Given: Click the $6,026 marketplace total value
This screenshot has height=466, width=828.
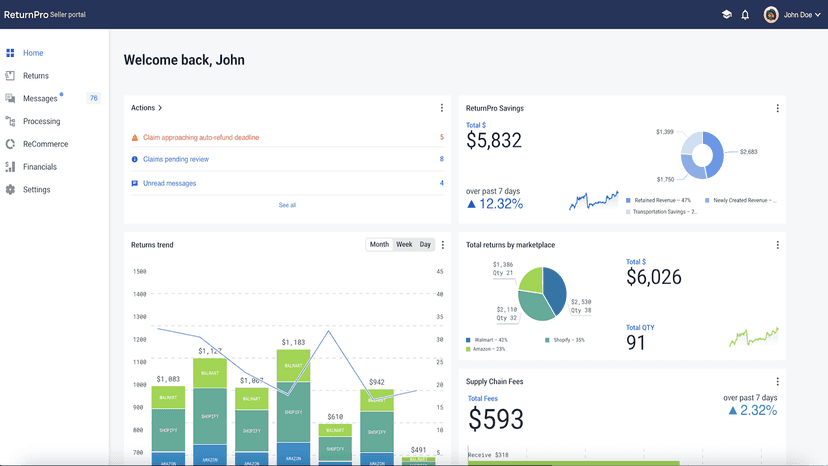Looking at the screenshot, I should pyautogui.click(x=654, y=277).
